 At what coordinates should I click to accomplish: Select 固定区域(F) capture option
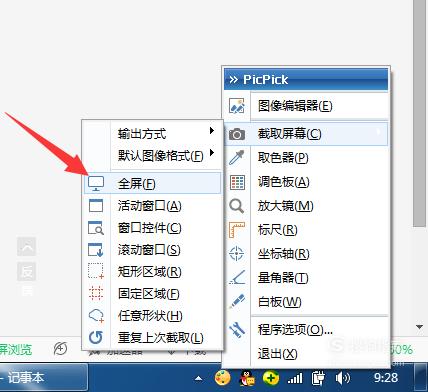[x=152, y=294]
